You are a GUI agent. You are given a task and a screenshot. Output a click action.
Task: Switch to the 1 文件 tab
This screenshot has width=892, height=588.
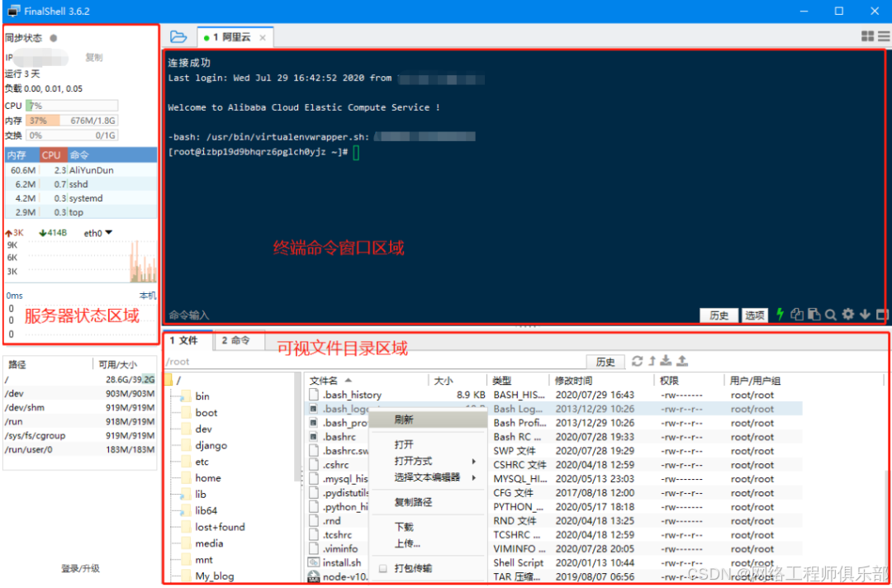pyautogui.click(x=187, y=340)
